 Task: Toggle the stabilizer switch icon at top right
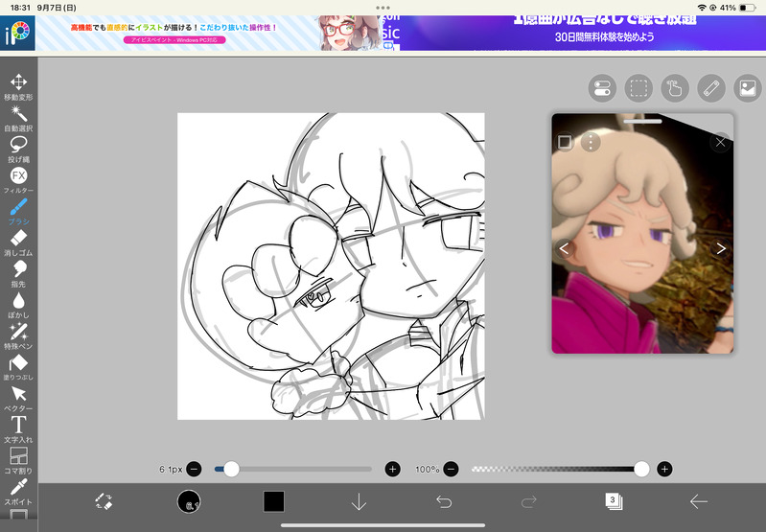tap(602, 88)
